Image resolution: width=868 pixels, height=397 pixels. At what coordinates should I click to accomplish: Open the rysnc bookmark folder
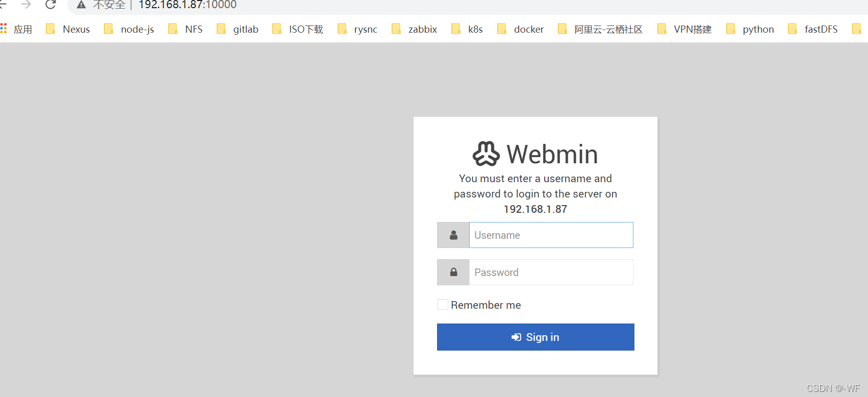(358, 29)
